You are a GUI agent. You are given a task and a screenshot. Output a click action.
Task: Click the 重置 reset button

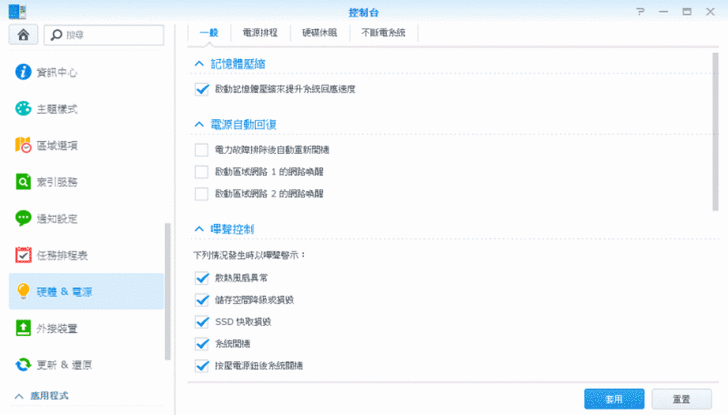pos(681,398)
